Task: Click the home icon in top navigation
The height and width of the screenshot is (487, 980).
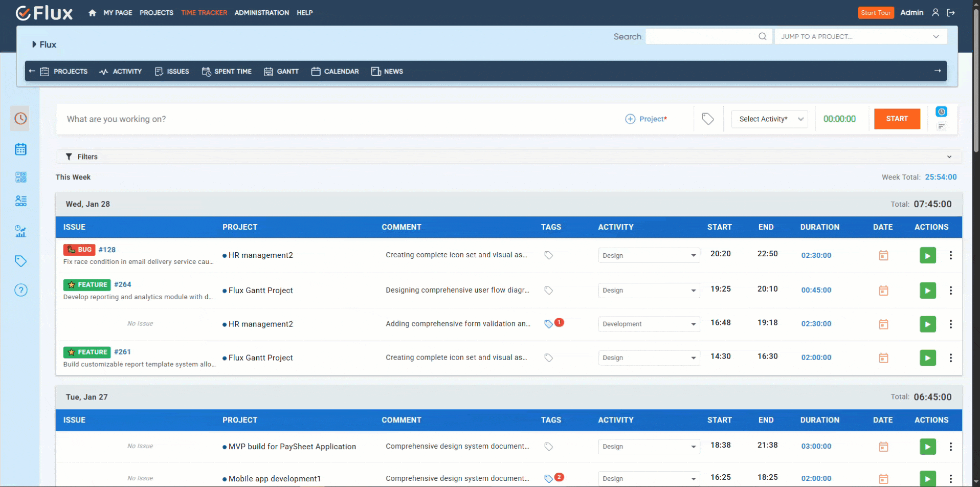Action: click(92, 13)
